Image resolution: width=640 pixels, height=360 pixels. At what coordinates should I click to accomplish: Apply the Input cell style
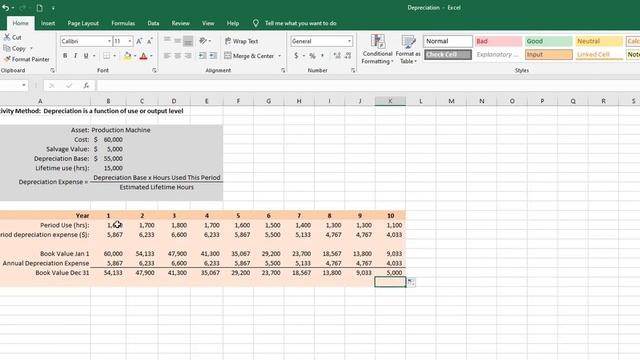tap(549, 55)
